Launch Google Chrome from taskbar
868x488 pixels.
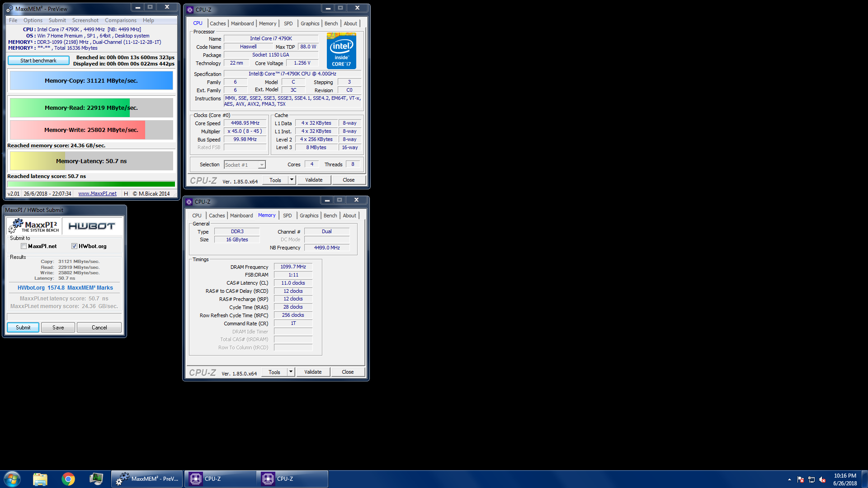click(x=68, y=479)
